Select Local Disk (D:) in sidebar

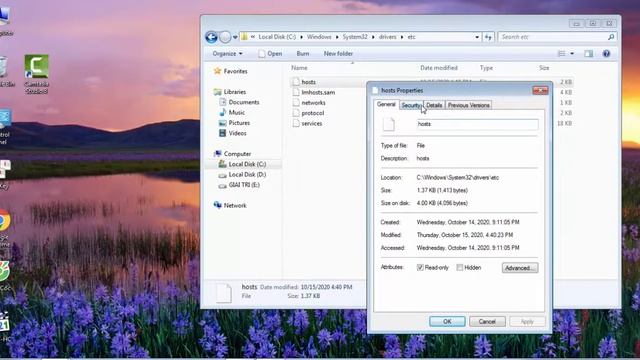pyautogui.click(x=247, y=175)
